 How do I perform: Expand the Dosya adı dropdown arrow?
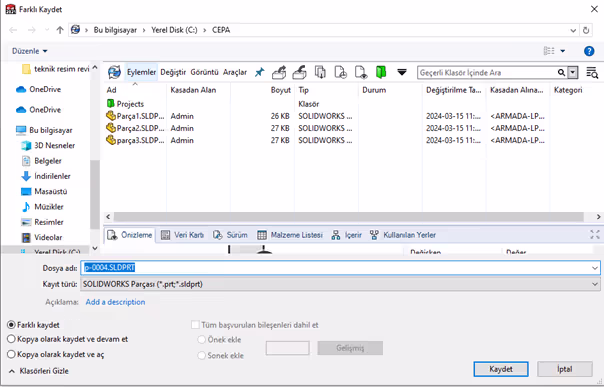click(595, 268)
